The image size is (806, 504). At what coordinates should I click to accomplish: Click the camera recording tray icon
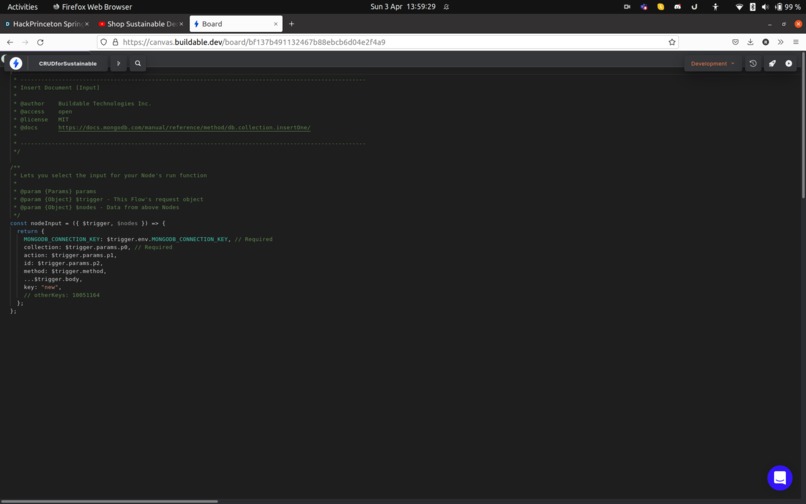(x=627, y=7)
